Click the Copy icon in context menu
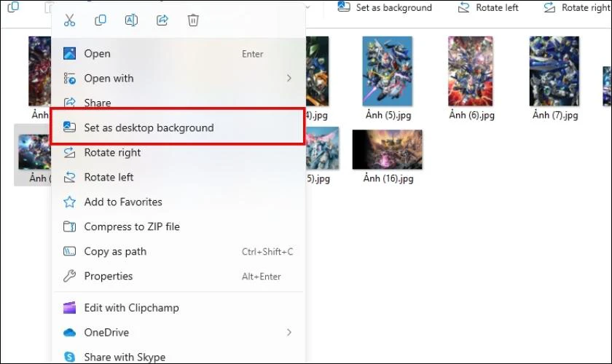This screenshot has height=364, width=612. (101, 20)
